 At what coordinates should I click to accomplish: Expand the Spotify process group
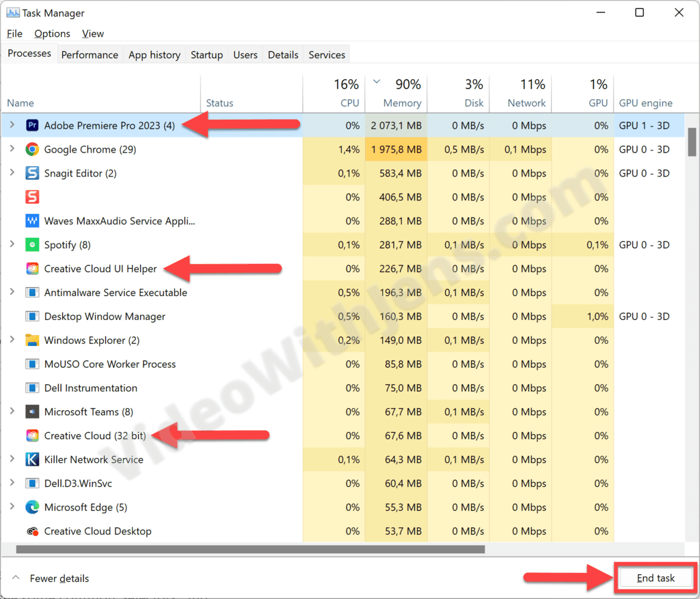[12, 244]
